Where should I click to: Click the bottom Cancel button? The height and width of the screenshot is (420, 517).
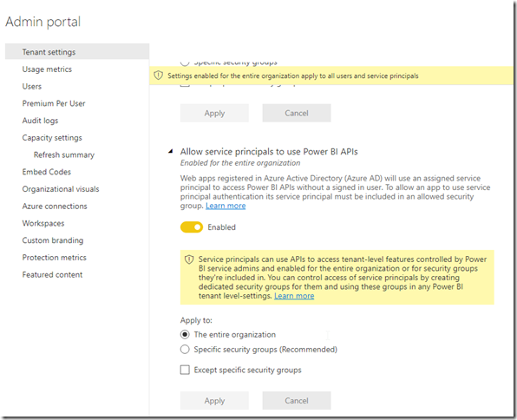297,401
